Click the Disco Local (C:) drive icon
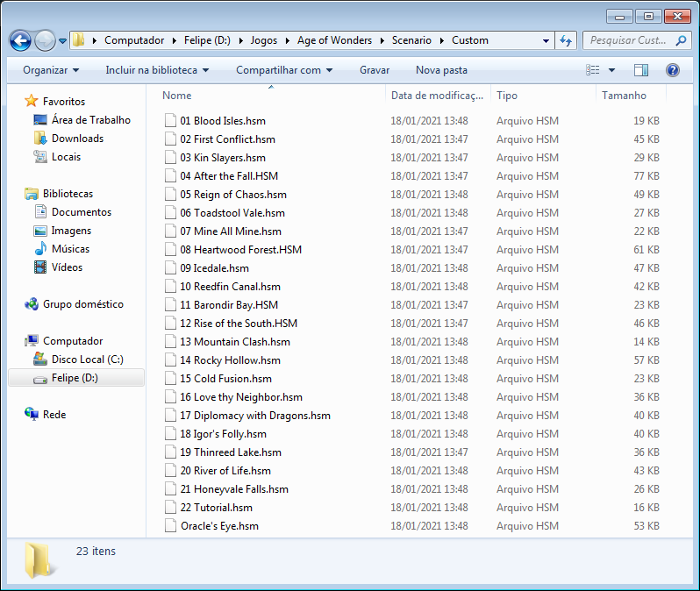 coord(40,359)
